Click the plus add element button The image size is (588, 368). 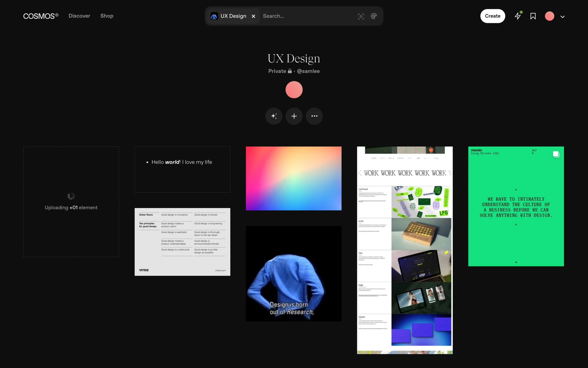[x=294, y=116]
